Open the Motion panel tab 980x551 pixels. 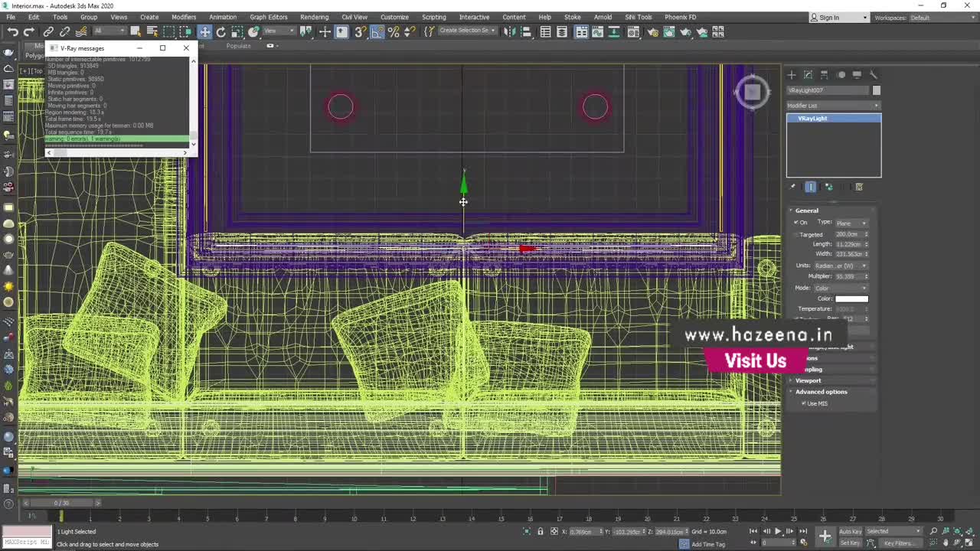841,74
